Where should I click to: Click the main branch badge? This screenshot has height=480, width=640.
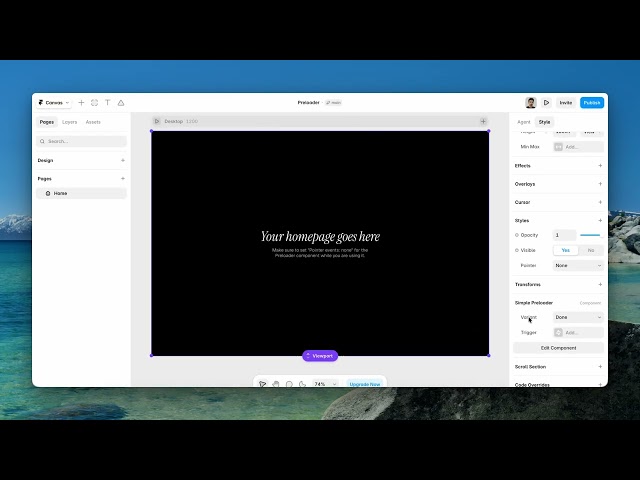pos(333,102)
